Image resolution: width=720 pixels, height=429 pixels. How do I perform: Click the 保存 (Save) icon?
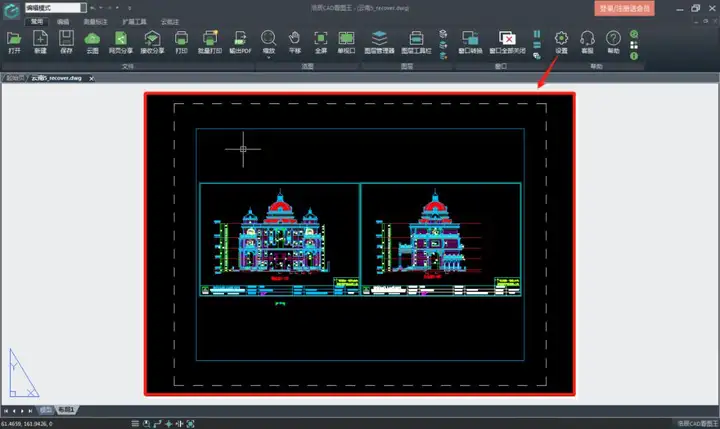pos(66,39)
